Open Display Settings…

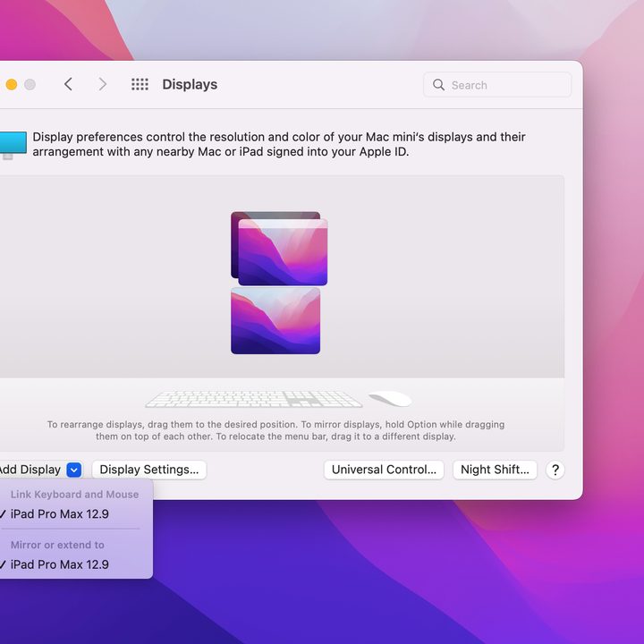pos(149,470)
